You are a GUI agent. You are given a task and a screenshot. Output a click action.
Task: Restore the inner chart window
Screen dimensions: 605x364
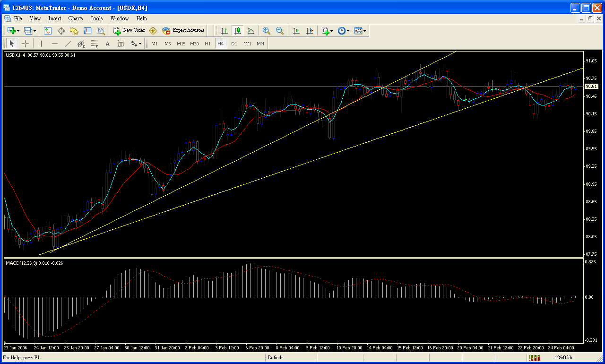click(x=590, y=18)
